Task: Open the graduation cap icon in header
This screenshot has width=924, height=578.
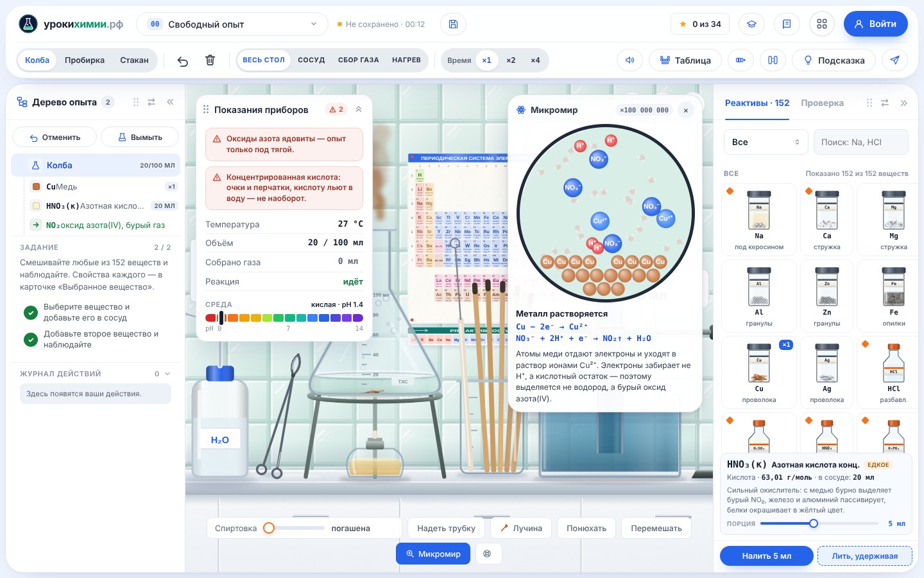Action: pyautogui.click(x=751, y=24)
